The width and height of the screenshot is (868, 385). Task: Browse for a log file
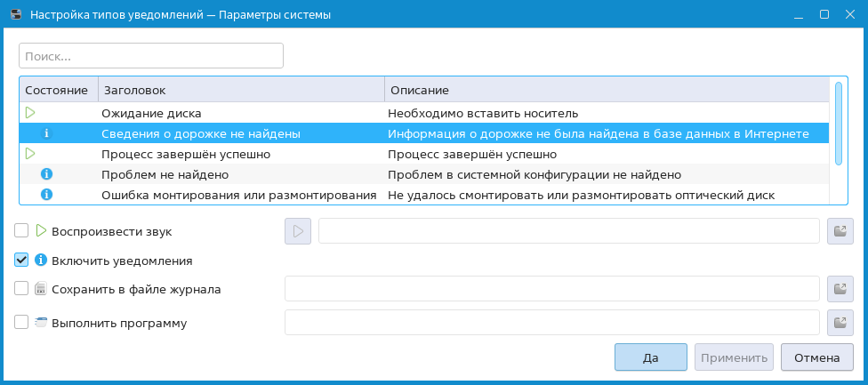pos(840,289)
